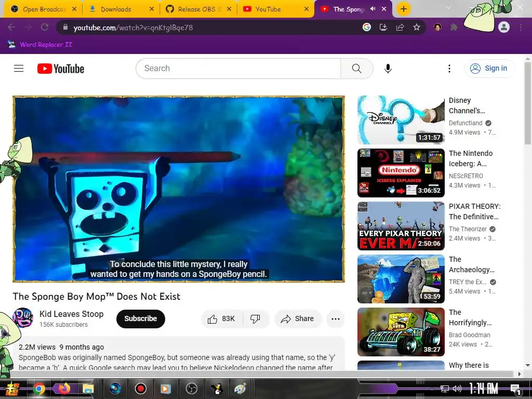Image resolution: width=532 pixels, height=399 pixels.
Task: Expand the video description text box
Action: [179, 353]
